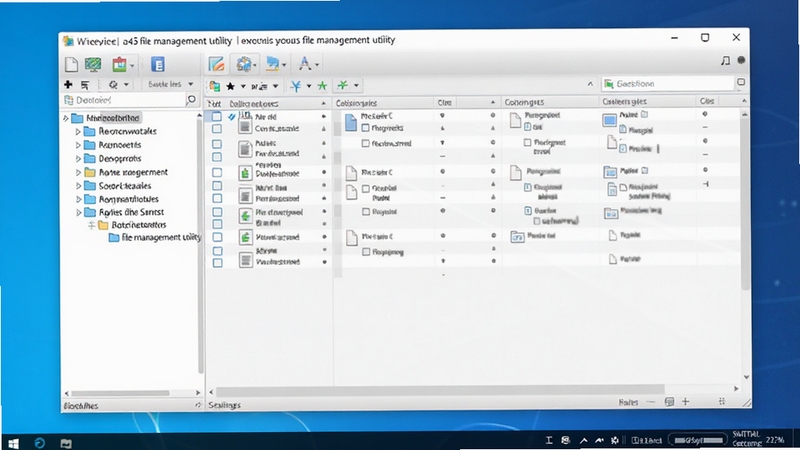Open the Edge browser taskbar icon
Viewport: 800px width, 450px height.
[40, 443]
